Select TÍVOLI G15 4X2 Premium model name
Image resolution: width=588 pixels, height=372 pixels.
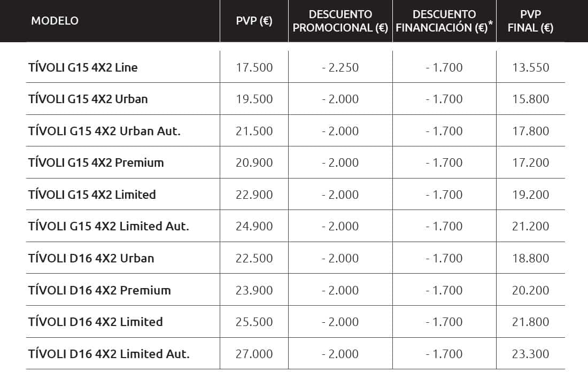tap(96, 162)
